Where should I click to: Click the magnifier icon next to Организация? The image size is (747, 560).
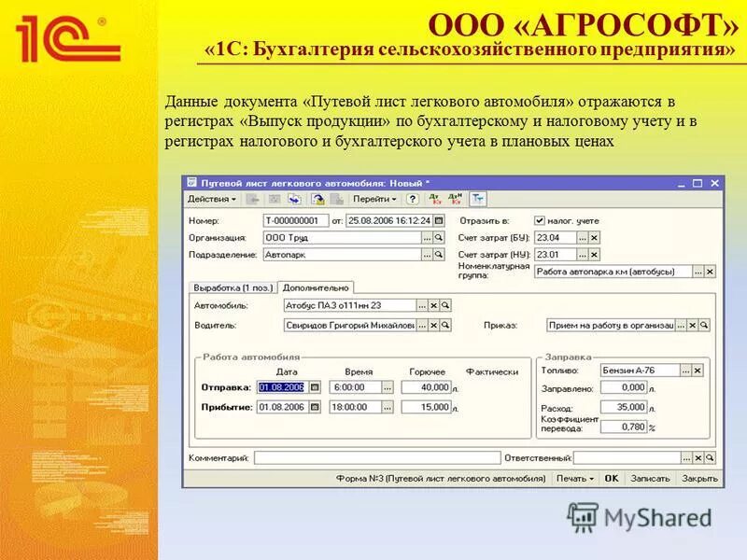436,239
